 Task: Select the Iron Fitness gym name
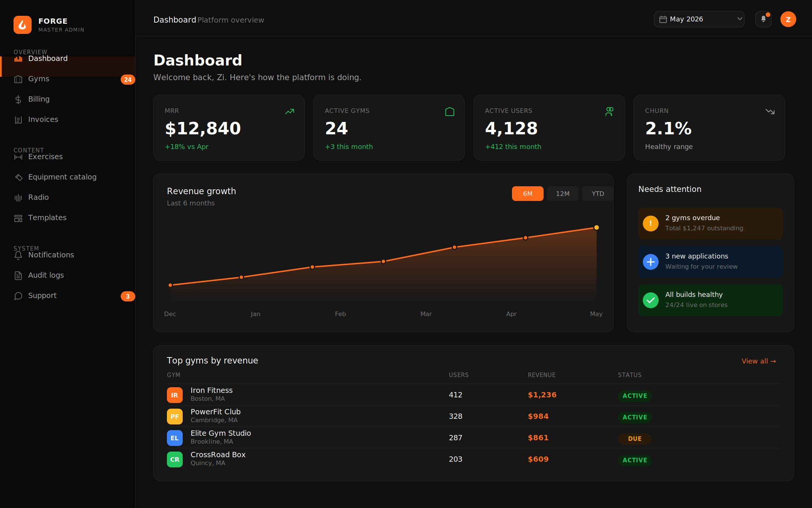212,391
